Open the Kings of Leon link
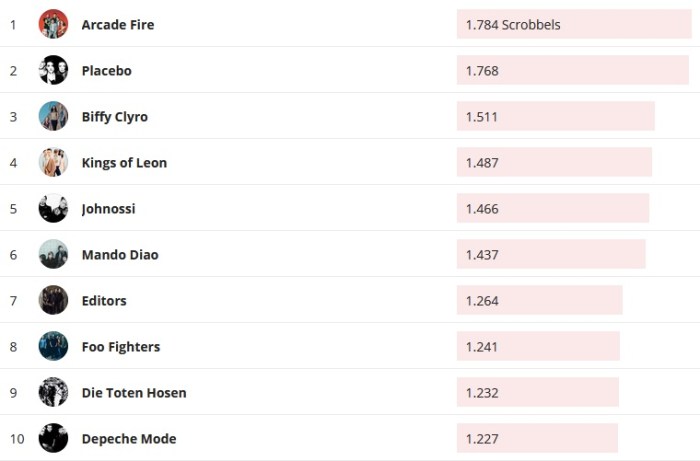 [124, 162]
